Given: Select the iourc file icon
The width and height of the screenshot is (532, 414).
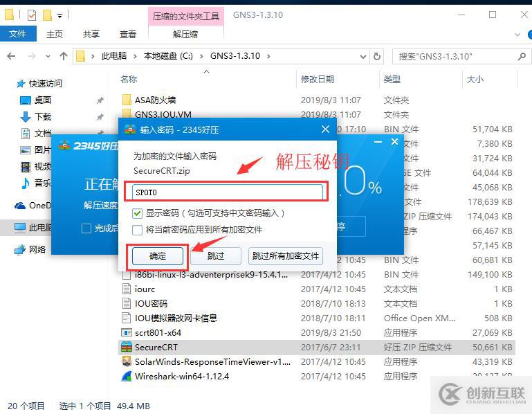Looking at the screenshot, I should click(127, 289).
